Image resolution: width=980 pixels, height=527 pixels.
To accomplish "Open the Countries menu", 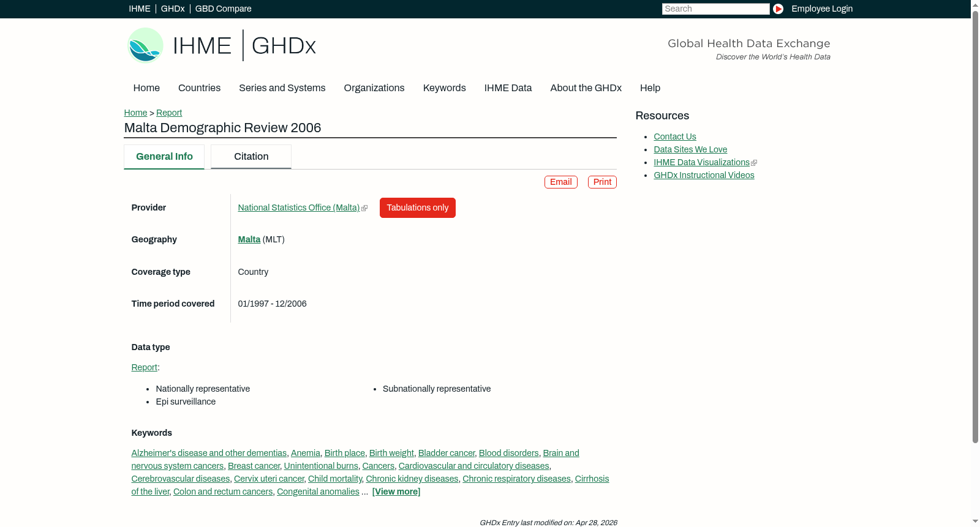I will pyautogui.click(x=199, y=88).
